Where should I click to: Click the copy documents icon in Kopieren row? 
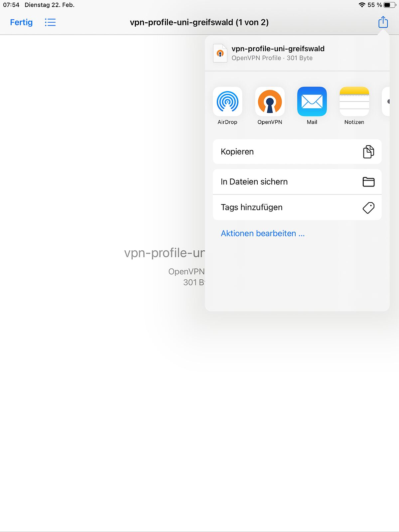tap(368, 152)
